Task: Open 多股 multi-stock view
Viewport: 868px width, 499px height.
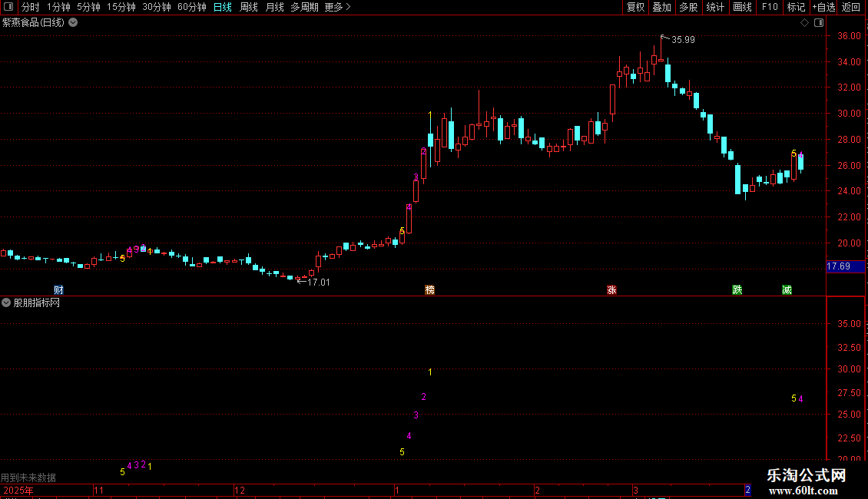Action: point(688,7)
